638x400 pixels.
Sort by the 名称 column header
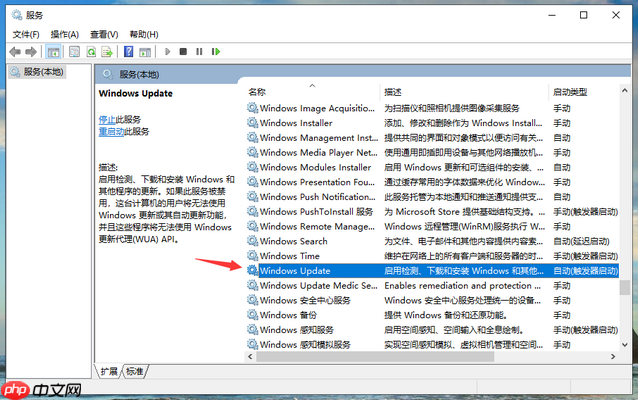(312, 92)
